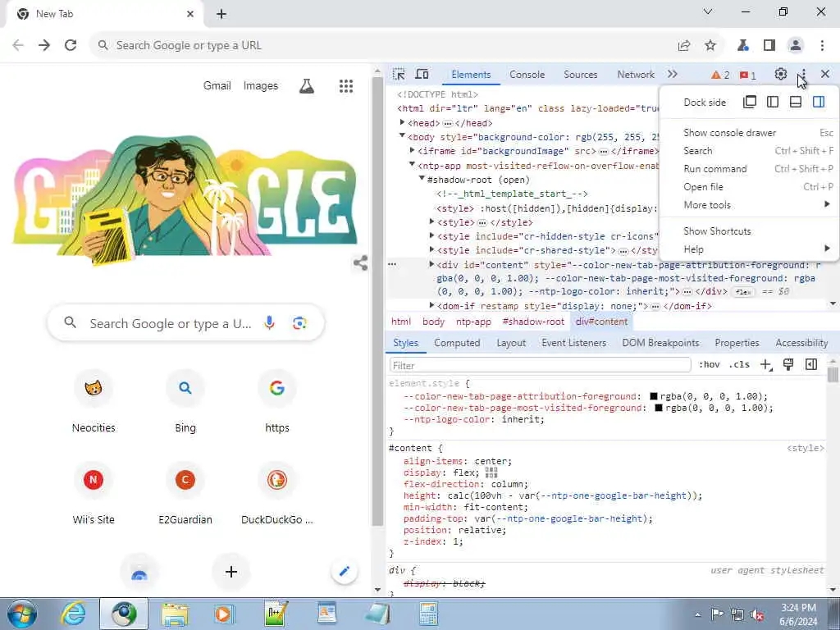This screenshot has width=840, height=630.
Task: Share the Google doodle
Action: coord(361,263)
